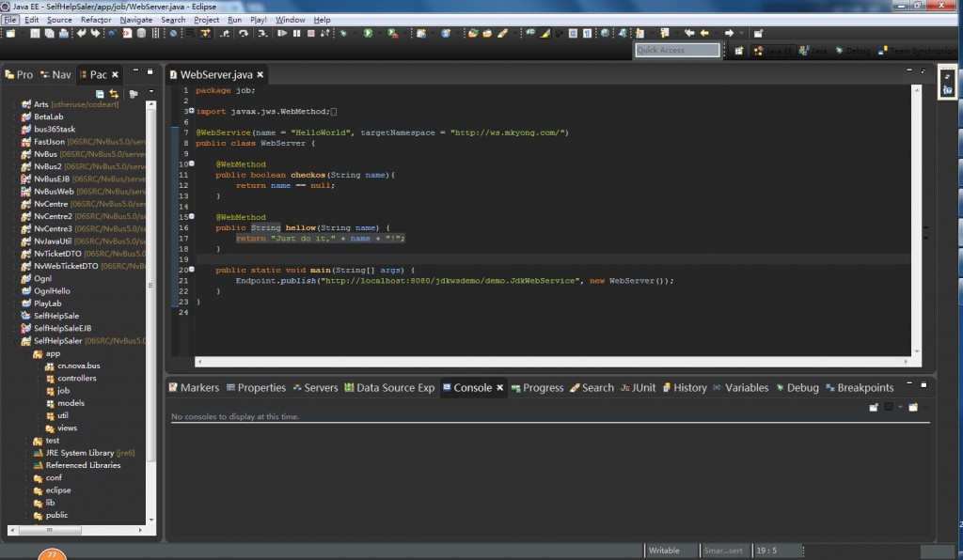Click the Open Perspective icon

click(x=739, y=51)
